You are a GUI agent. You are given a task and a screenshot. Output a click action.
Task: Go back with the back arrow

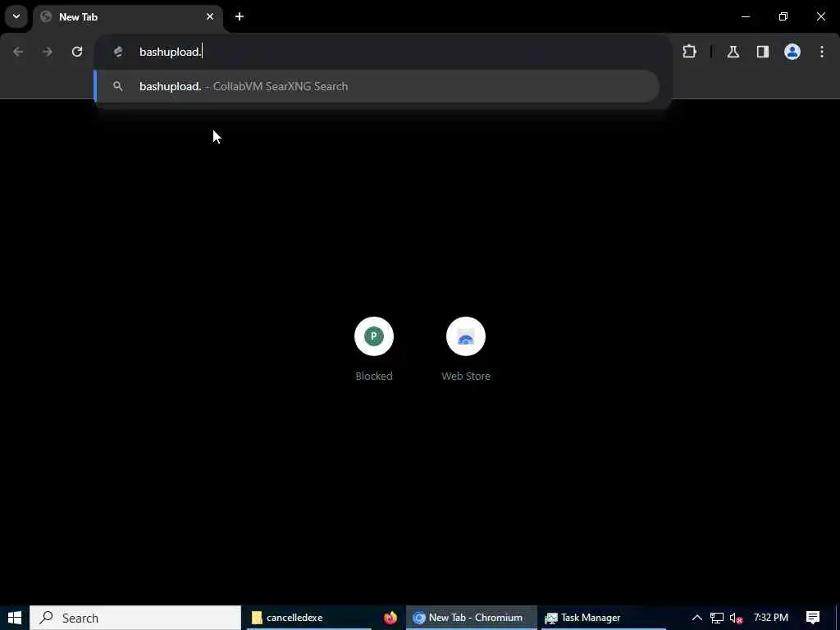coord(18,52)
